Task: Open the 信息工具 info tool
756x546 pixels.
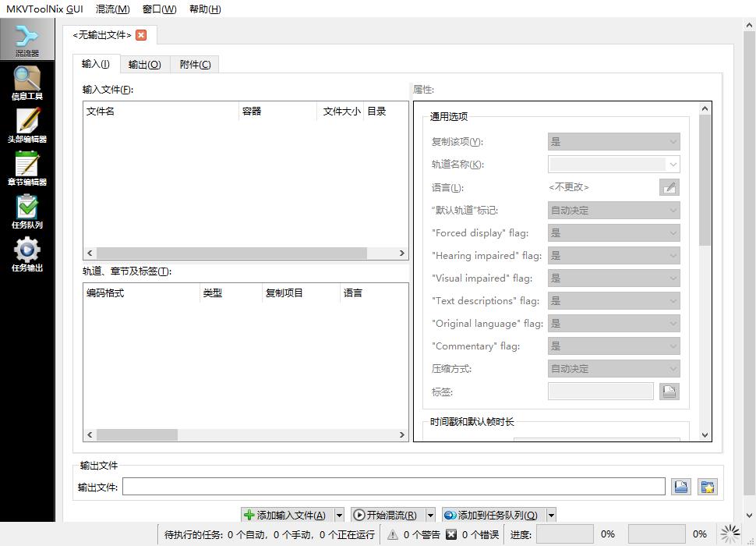Action: click(x=27, y=83)
